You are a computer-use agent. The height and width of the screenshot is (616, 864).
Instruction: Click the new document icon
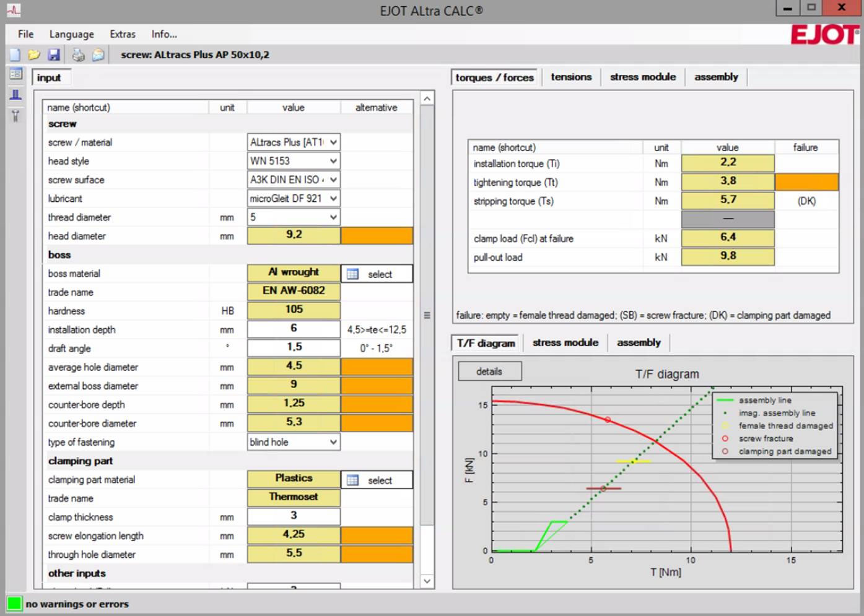coord(15,54)
